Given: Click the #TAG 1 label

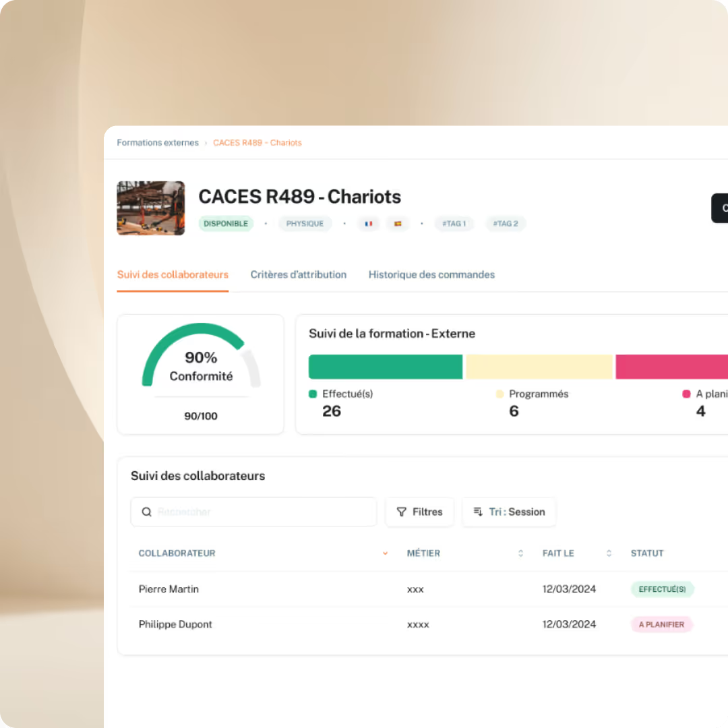Looking at the screenshot, I should [x=454, y=223].
